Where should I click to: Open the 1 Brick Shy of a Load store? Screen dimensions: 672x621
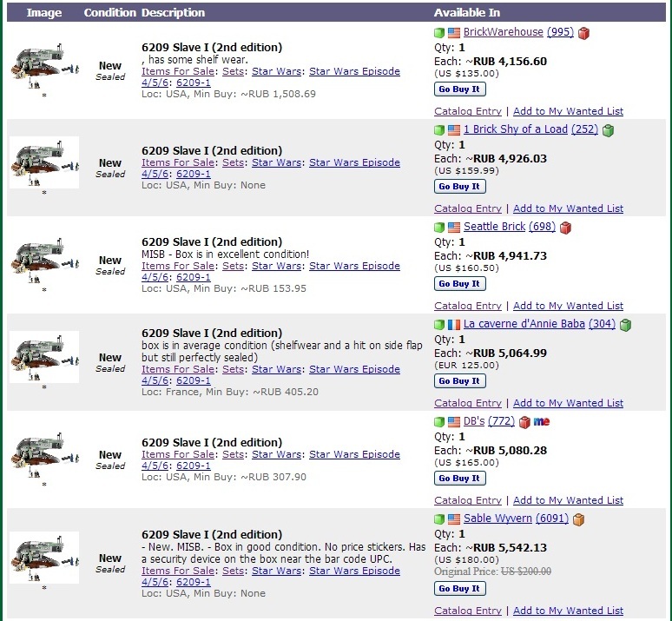point(516,129)
